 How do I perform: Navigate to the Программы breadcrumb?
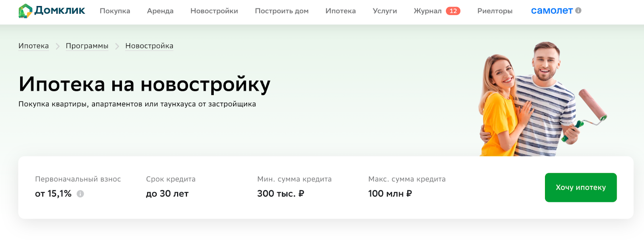[x=87, y=46]
